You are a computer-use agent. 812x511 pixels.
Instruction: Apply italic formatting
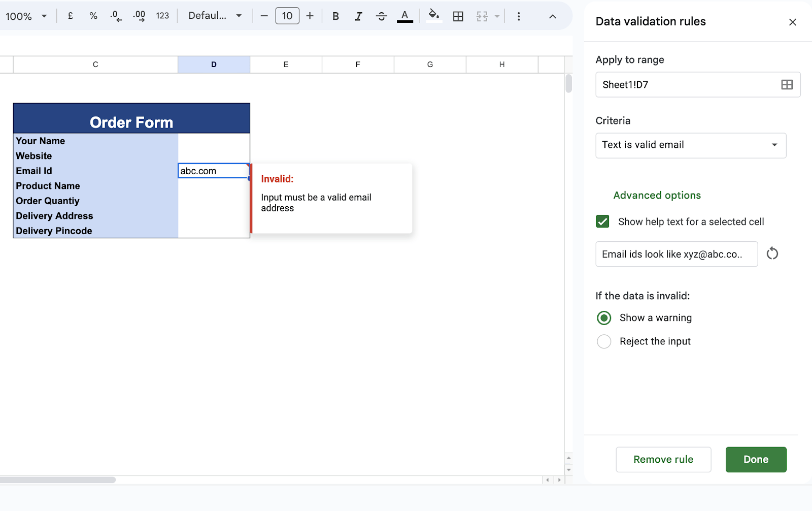[x=358, y=16]
